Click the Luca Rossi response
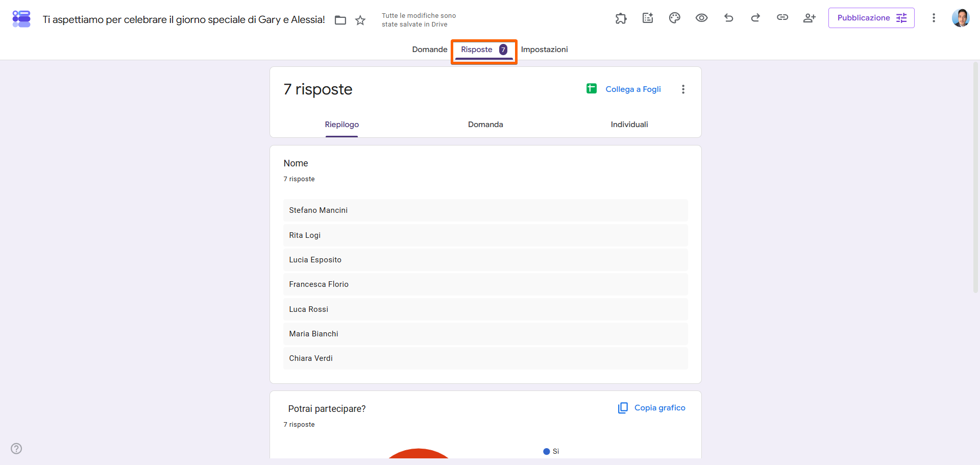 point(485,309)
